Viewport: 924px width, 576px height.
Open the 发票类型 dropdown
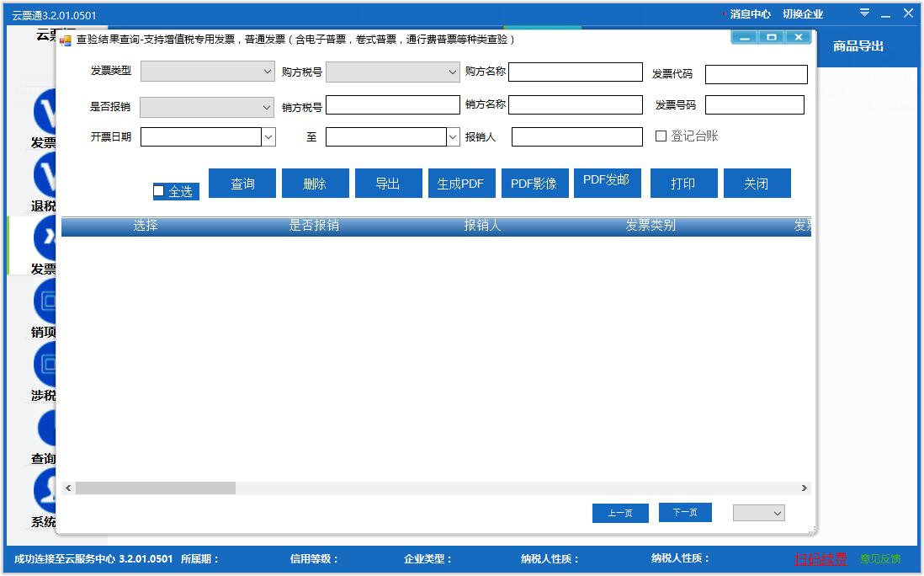coord(267,72)
